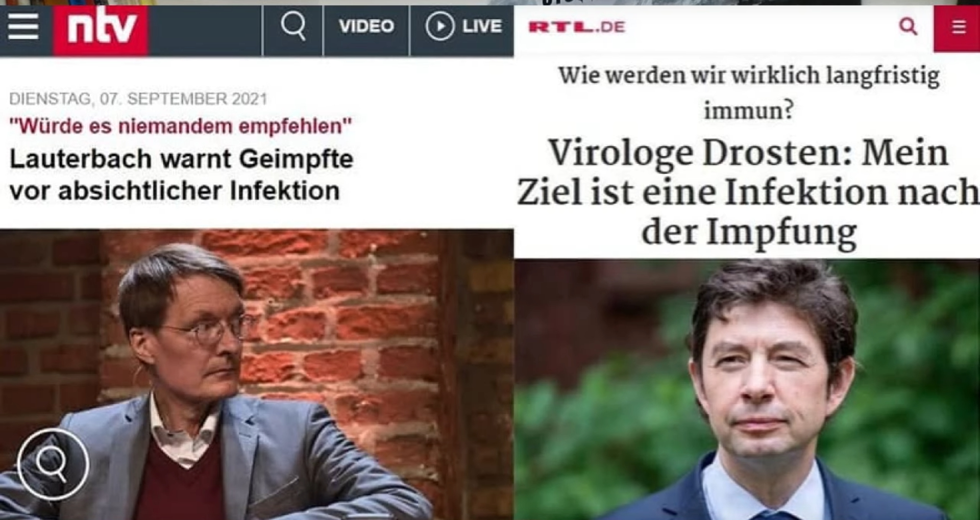Viewport: 980px width, 520px height.
Task: Go to the RTL.DE logo homepage
Action: [x=576, y=27]
